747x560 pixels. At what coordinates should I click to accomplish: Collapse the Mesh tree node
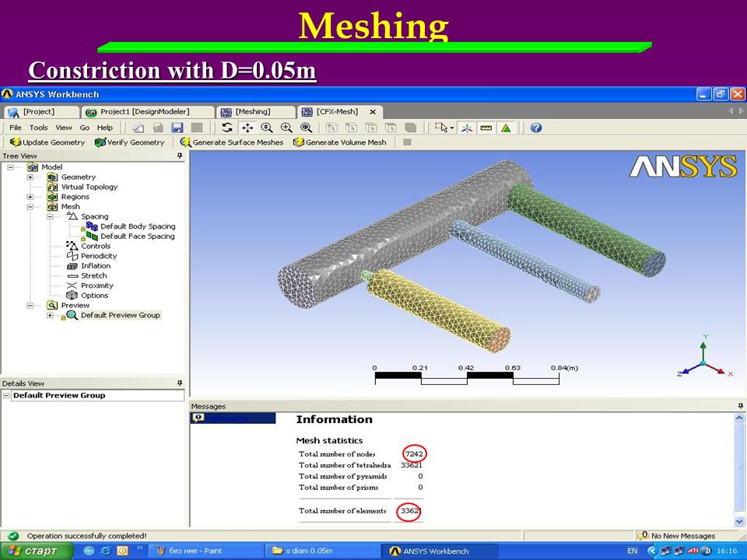point(30,207)
